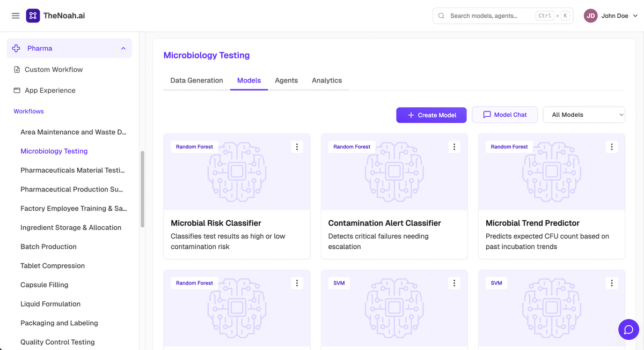The width and height of the screenshot is (644, 350).
Task: Select Quality Control Testing workflow
Action: [x=57, y=342]
